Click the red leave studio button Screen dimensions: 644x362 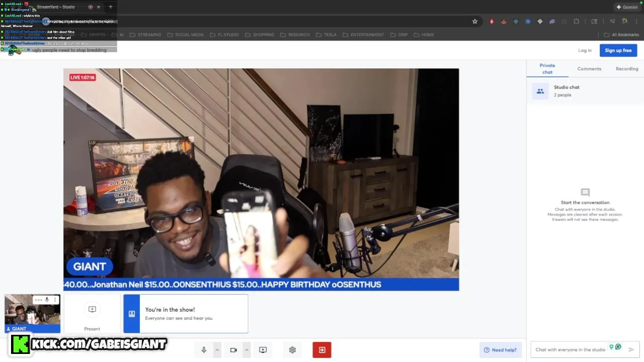point(322,350)
